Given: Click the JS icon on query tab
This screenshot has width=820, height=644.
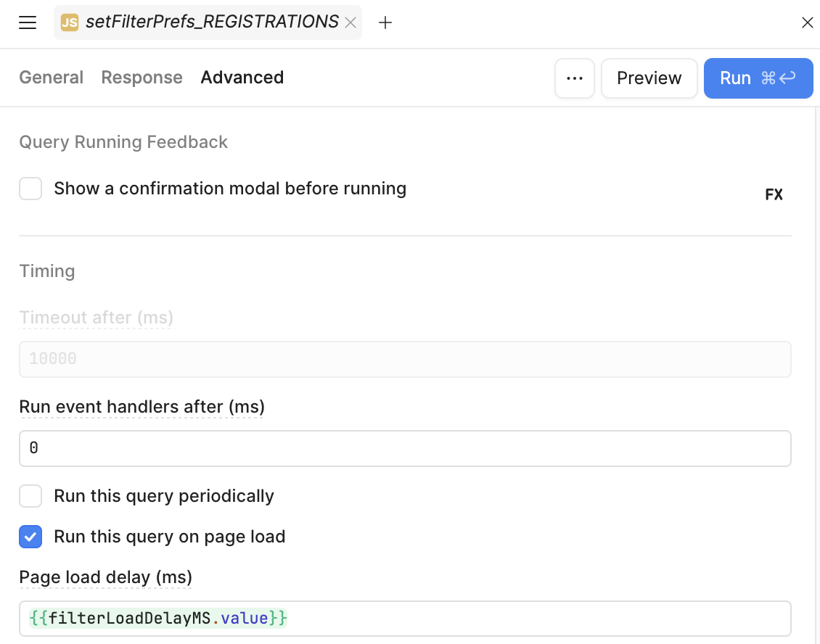Looking at the screenshot, I should pyautogui.click(x=70, y=22).
